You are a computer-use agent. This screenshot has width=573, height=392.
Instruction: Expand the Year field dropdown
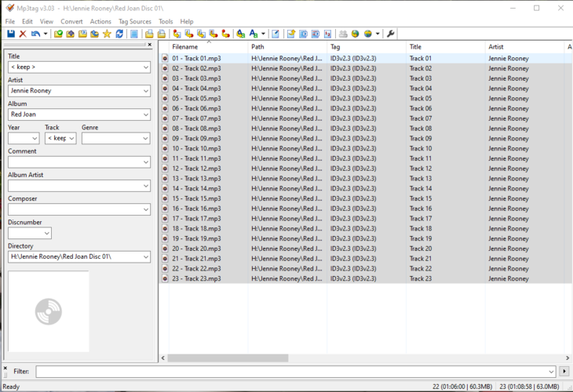coord(35,138)
